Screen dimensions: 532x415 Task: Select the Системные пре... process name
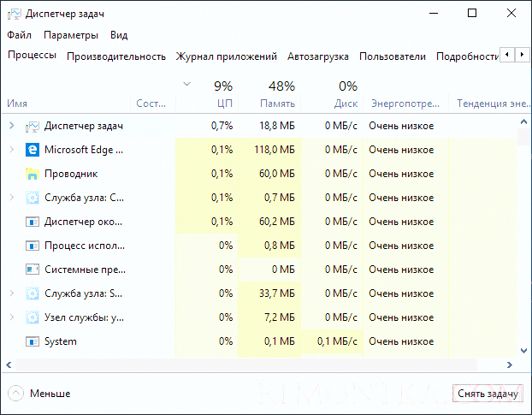click(x=86, y=270)
